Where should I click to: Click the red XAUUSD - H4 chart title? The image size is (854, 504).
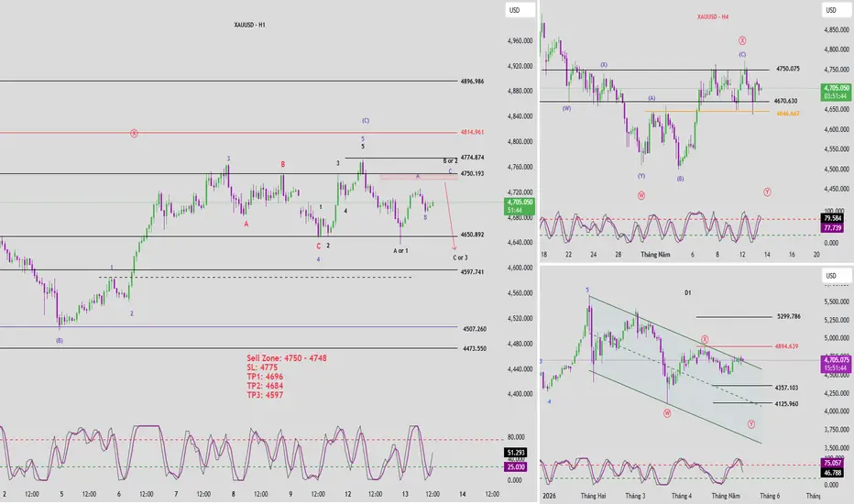click(x=712, y=16)
